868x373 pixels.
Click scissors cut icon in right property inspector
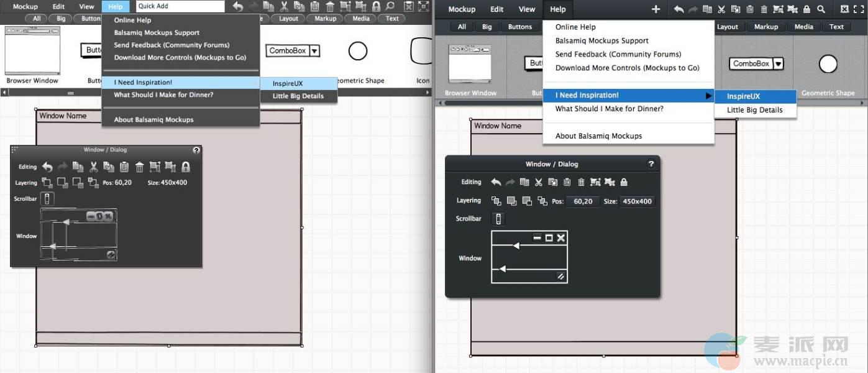point(539,182)
